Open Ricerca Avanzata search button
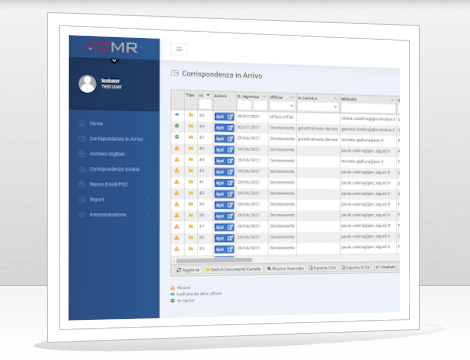This screenshot has height=360, width=470. [285, 268]
